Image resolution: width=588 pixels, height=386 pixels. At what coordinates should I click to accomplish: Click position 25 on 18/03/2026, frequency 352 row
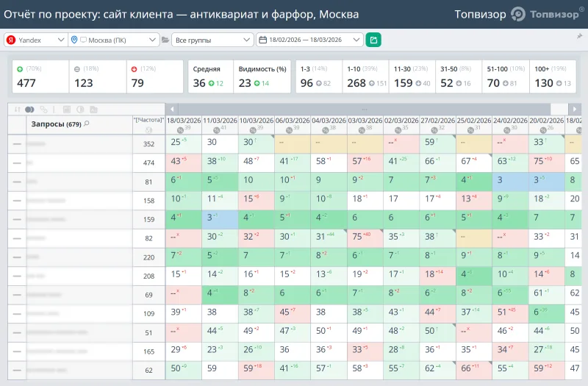[x=183, y=143]
